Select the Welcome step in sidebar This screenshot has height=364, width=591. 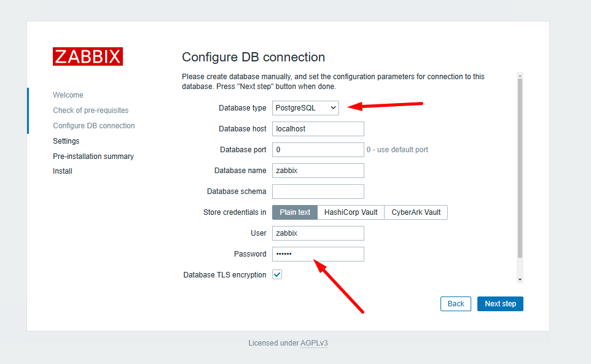point(68,95)
